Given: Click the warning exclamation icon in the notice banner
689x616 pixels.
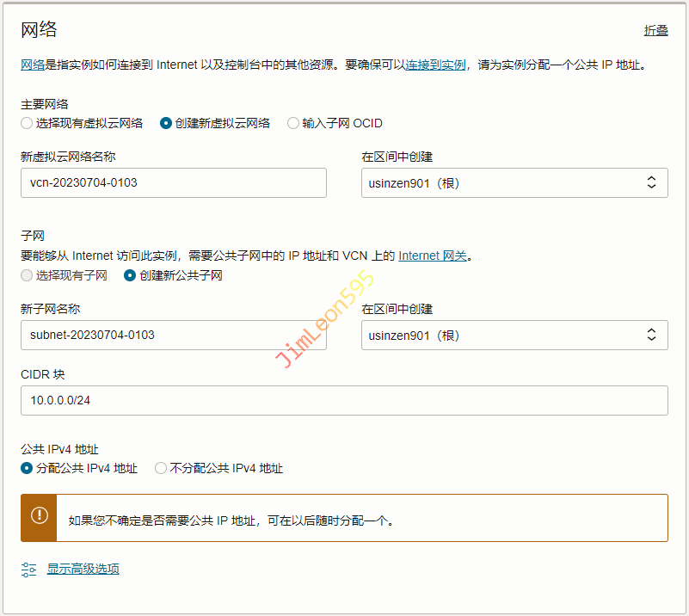Looking at the screenshot, I should click(x=39, y=515).
